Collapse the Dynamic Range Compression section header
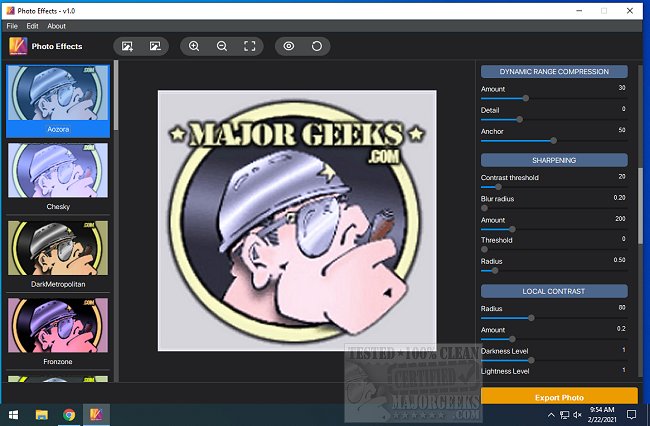Image resolution: width=650 pixels, height=426 pixels. click(554, 72)
